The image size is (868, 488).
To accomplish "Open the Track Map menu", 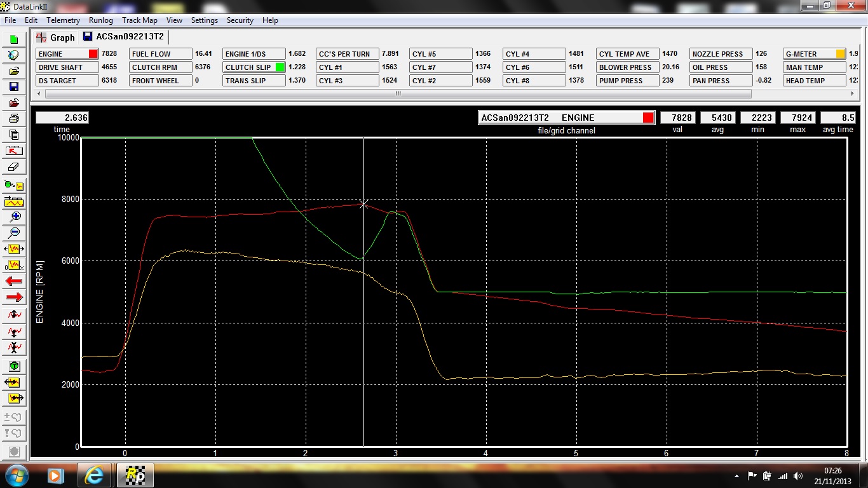I will click(139, 20).
